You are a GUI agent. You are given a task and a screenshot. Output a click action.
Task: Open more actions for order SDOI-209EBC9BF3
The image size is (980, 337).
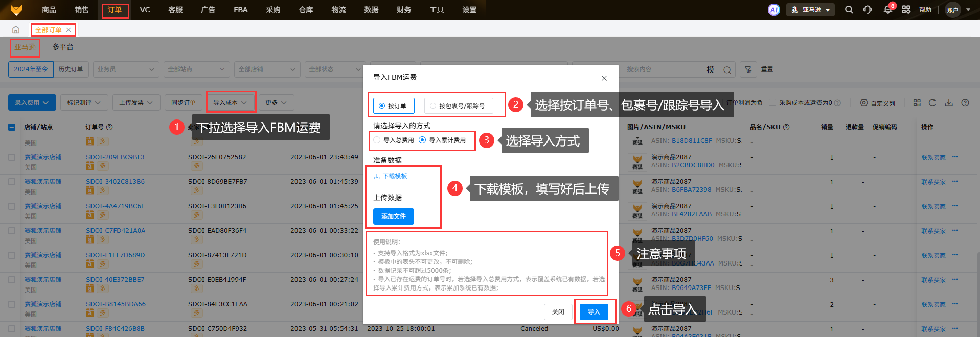[955, 157]
